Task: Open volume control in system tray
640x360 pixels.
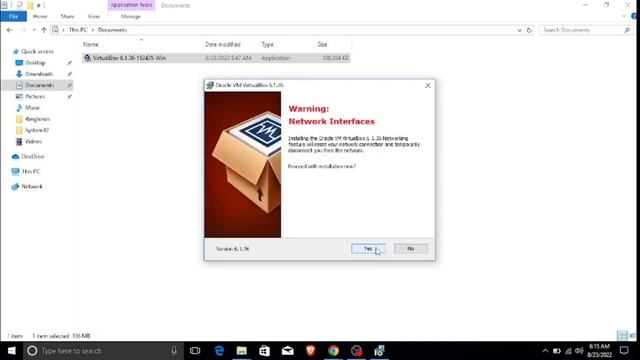Action: [579, 351]
